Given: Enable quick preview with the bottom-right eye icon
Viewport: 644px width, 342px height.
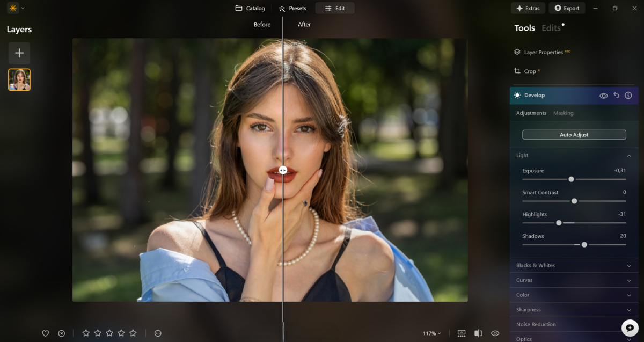Looking at the screenshot, I should (x=495, y=333).
